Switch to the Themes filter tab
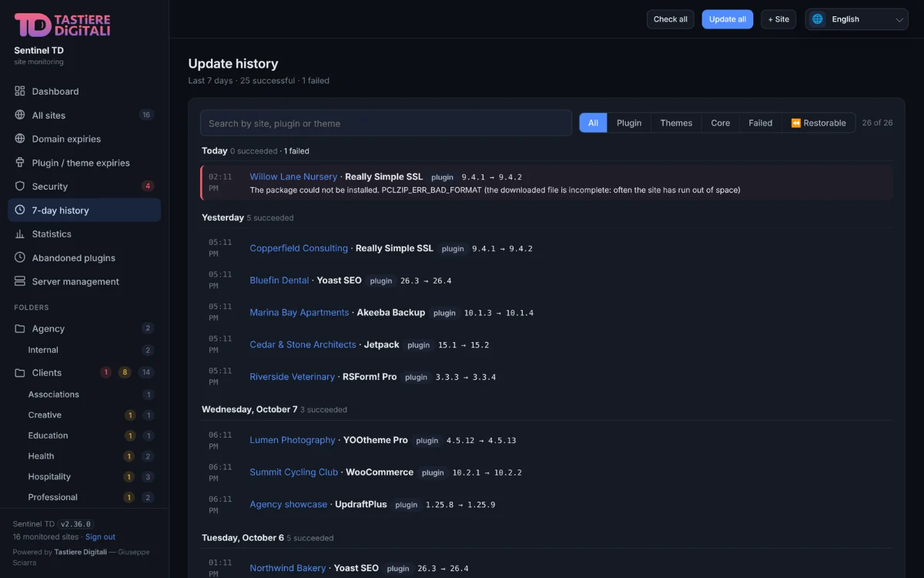Viewport: 924px width, 578px height. pyautogui.click(x=676, y=123)
